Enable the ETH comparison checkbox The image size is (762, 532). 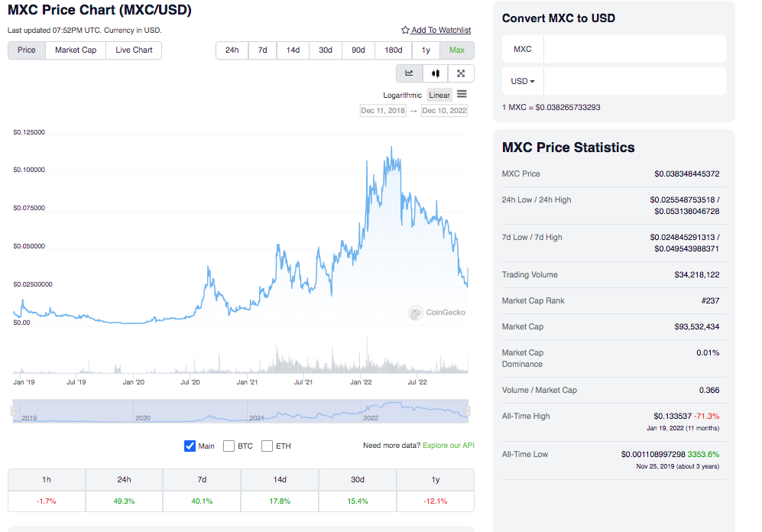point(267,446)
